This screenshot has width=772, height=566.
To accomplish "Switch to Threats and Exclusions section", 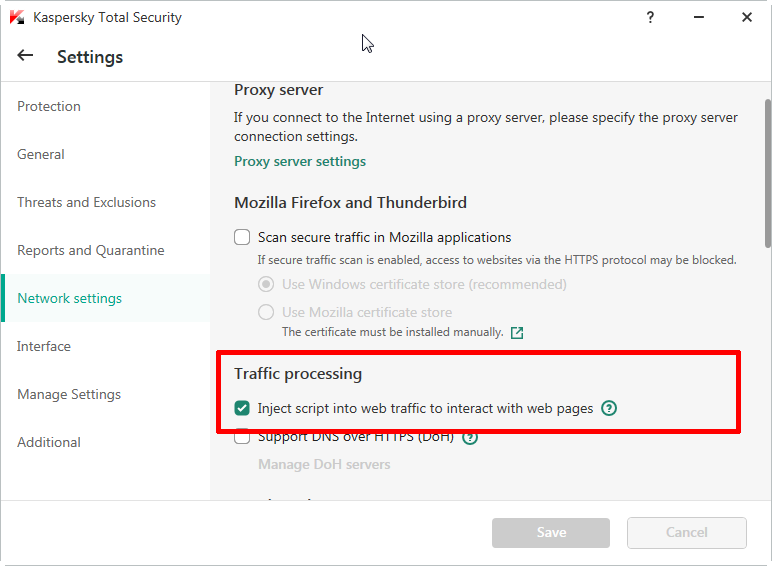I will point(87,202).
